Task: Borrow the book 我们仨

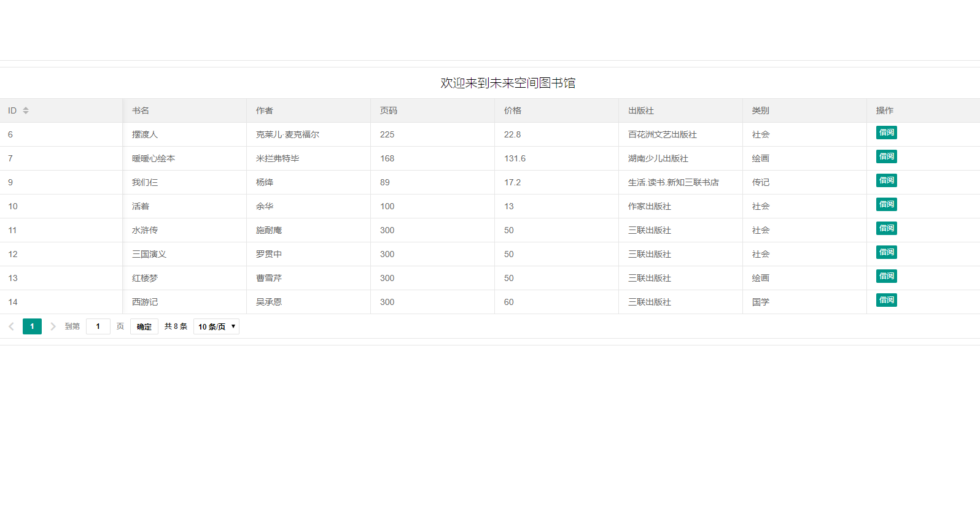Action: coord(886,180)
